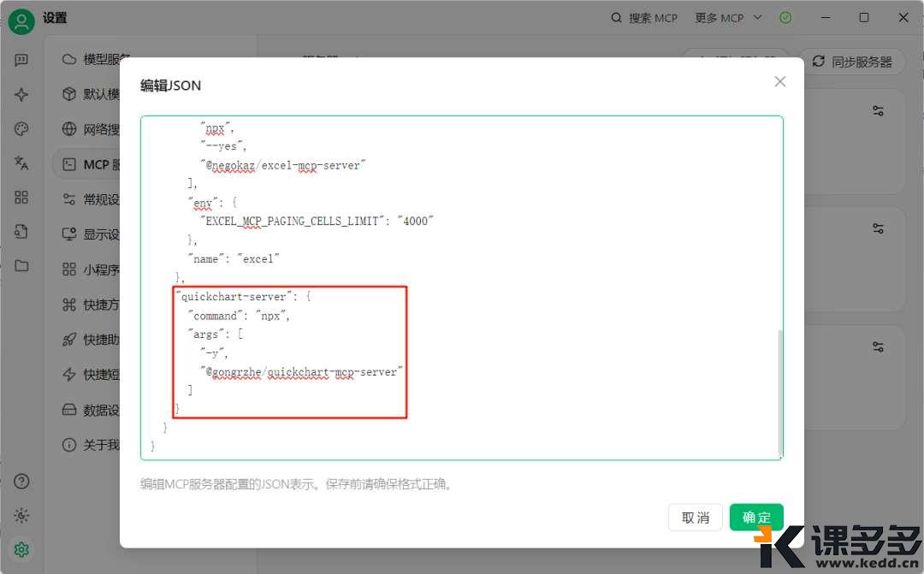Screen dimensions: 924x574
Task: Open settings sliders icon on first server card
Action: pyautogui.click(x=878, y=110)
